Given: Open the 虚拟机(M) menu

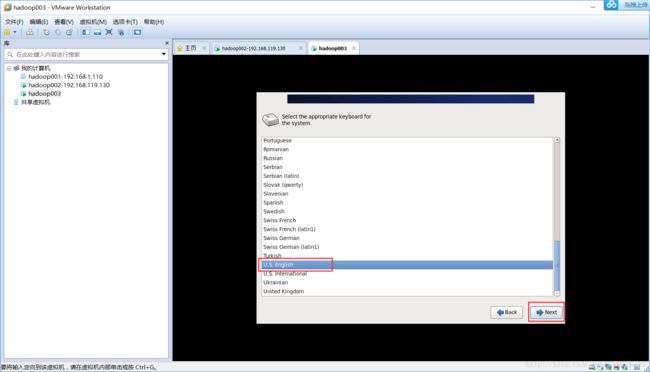Looking at the screenshot, I should (x=93, y=22).
